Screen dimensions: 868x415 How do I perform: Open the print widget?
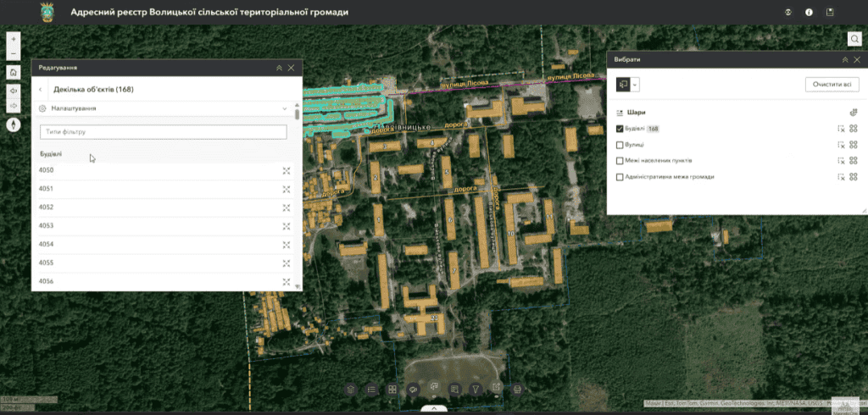pos(517,390)
